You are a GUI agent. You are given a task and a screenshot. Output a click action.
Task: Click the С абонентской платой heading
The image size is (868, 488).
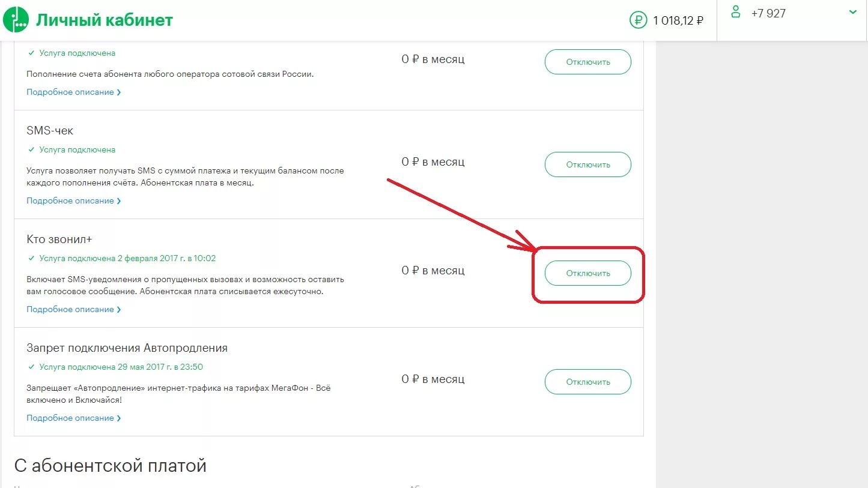[110, 465]
